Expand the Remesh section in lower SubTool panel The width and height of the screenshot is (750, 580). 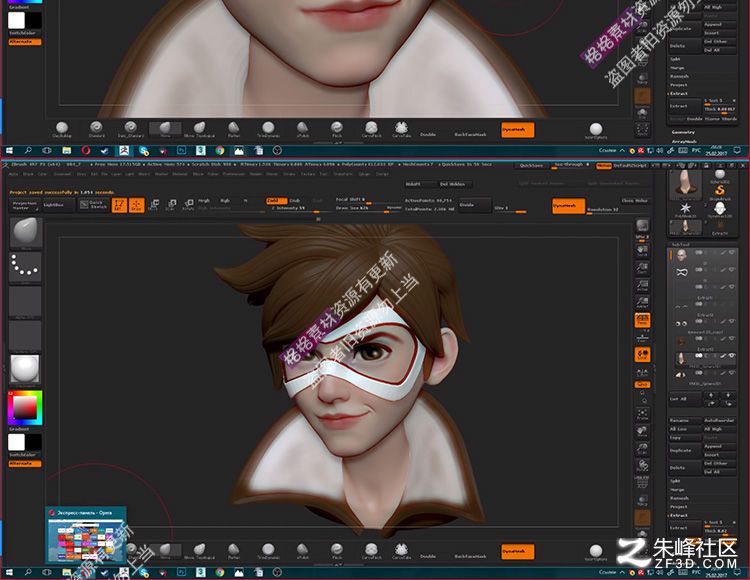click(x=679, y=498)
